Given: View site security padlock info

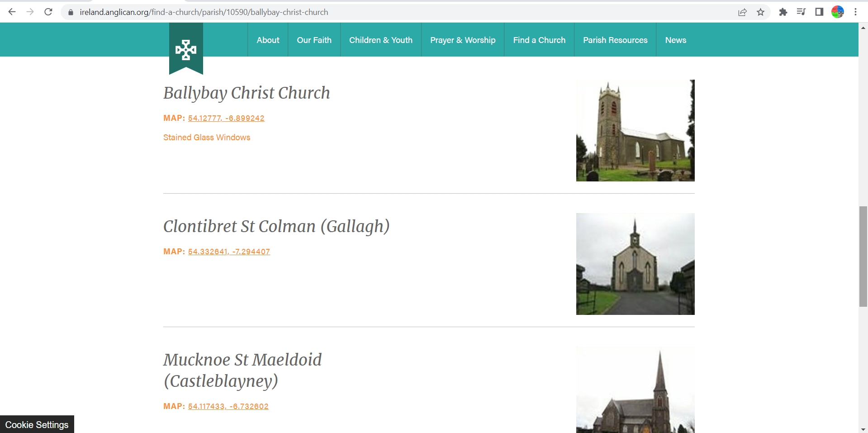Looking at the screenshot, I should point(71,12).
